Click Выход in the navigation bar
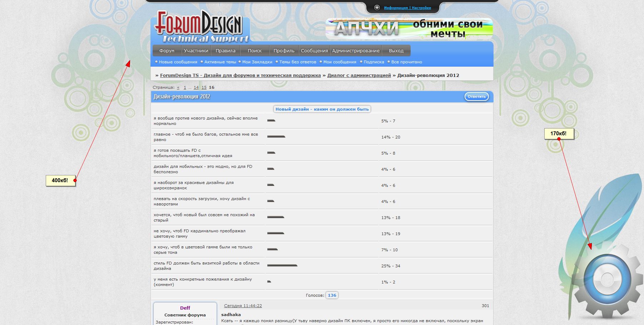 pyautogui.click(x=396, y=51)
